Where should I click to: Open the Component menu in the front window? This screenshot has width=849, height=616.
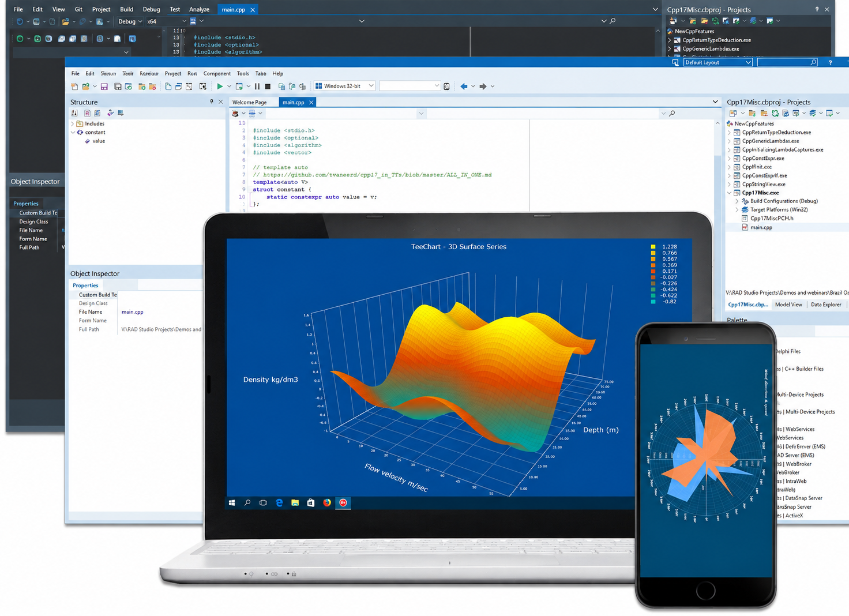(x=217, y=74)
